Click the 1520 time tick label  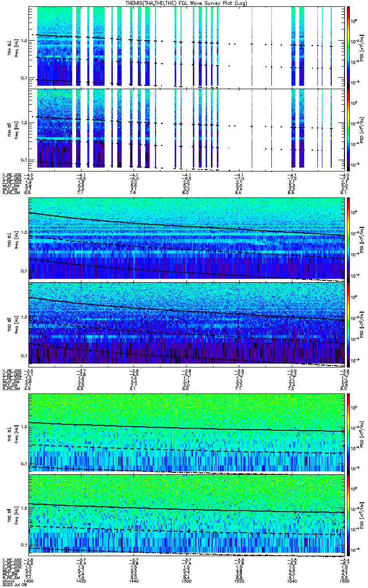[240, 582]
